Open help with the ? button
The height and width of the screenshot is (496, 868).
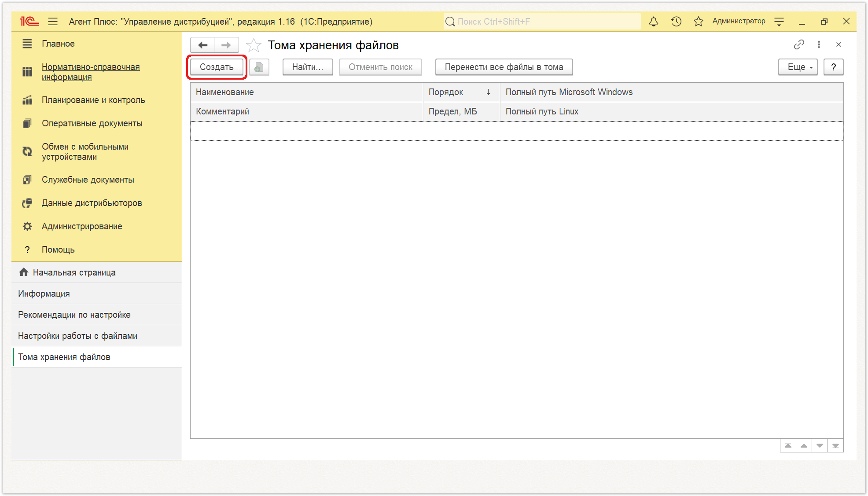point(833,67)
